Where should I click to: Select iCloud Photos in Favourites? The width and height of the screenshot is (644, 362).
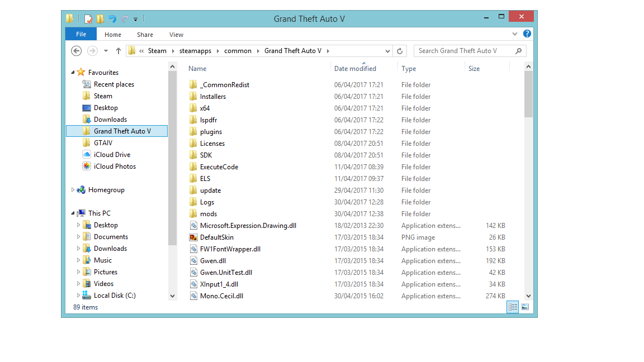click(x=115, y=166)
